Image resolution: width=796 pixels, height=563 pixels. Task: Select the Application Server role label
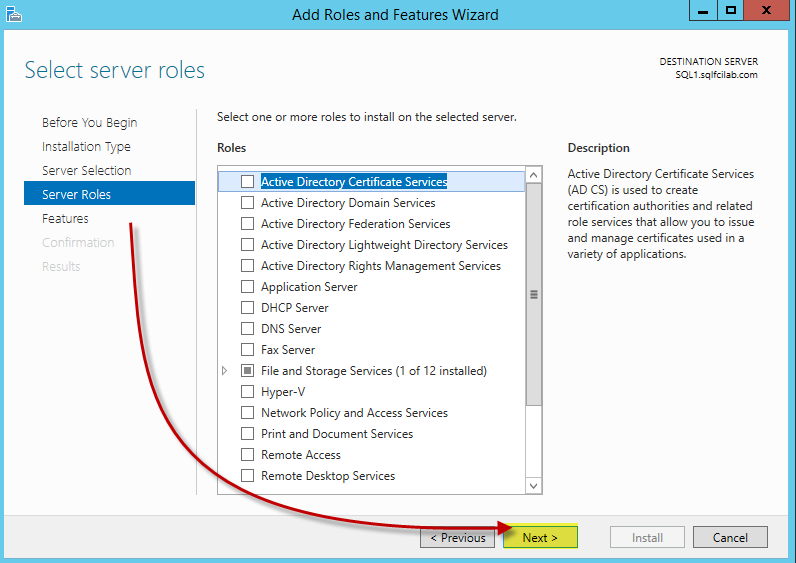309,287
